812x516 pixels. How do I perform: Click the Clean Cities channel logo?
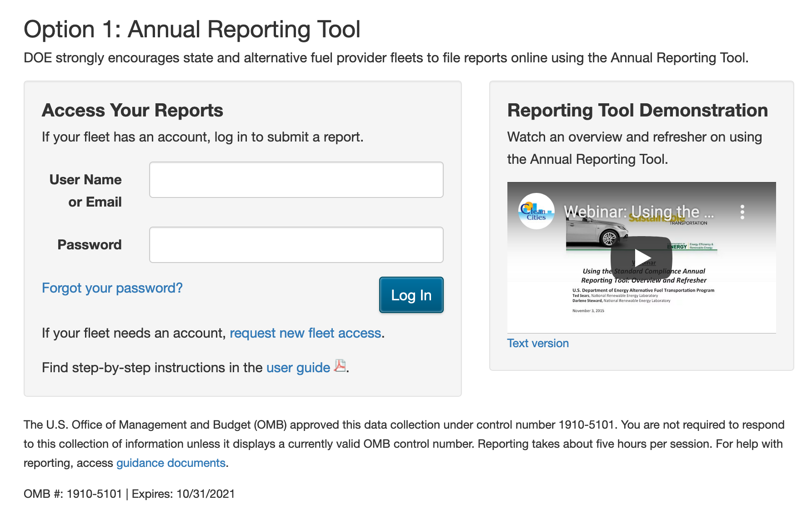[x=536, y=211]
